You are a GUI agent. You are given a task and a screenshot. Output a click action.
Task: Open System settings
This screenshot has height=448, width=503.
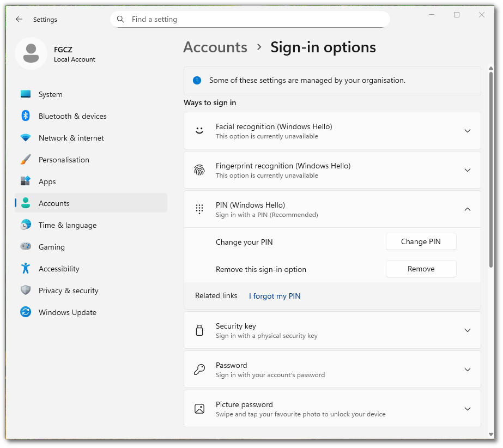click(91, 94)
